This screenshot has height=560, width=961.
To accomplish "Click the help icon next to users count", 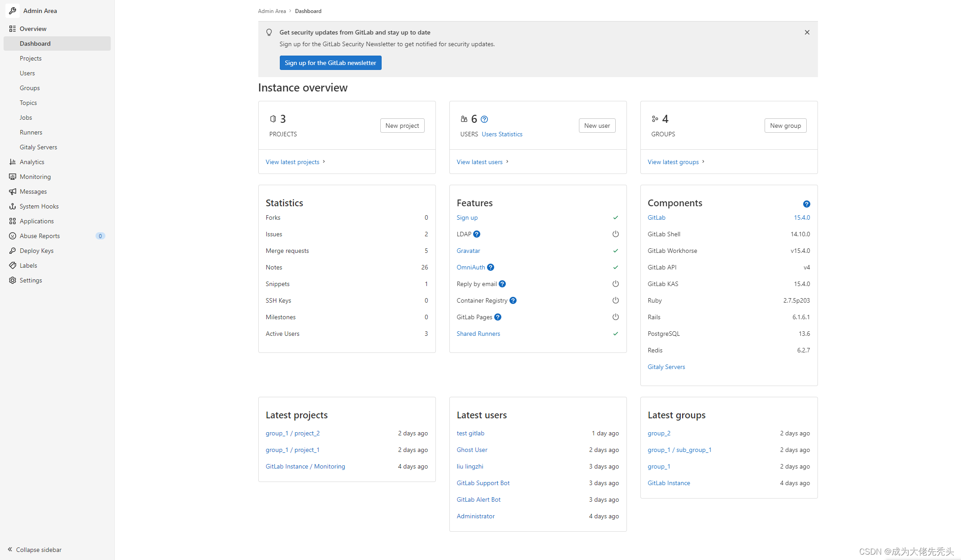I will point(484,119).
